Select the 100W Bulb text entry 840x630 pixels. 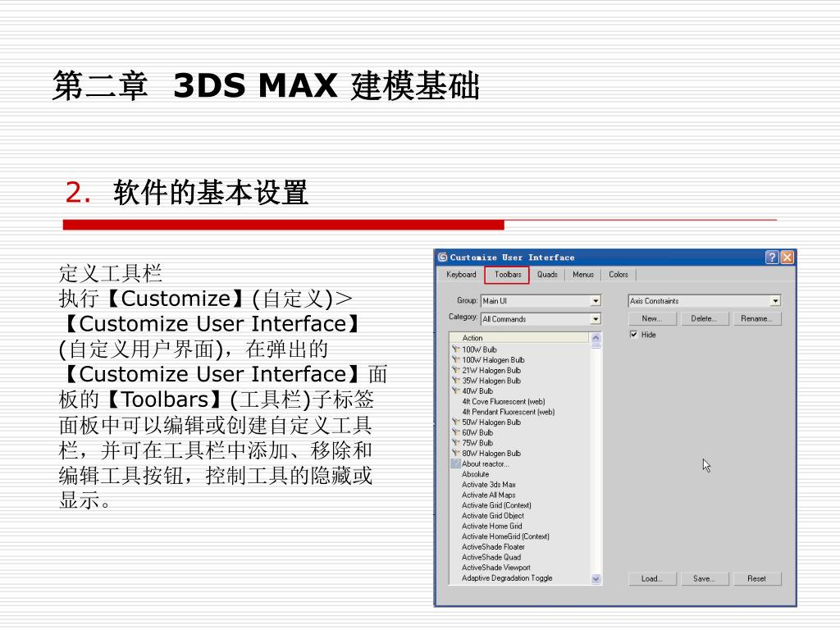coord(479,349)
